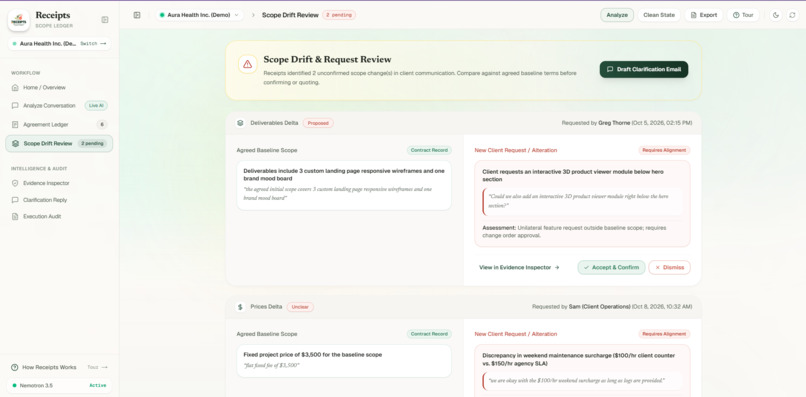Screen dimensions: 806x397
Task: Open How Receipts Works tour link
Action: pos(59,367)
